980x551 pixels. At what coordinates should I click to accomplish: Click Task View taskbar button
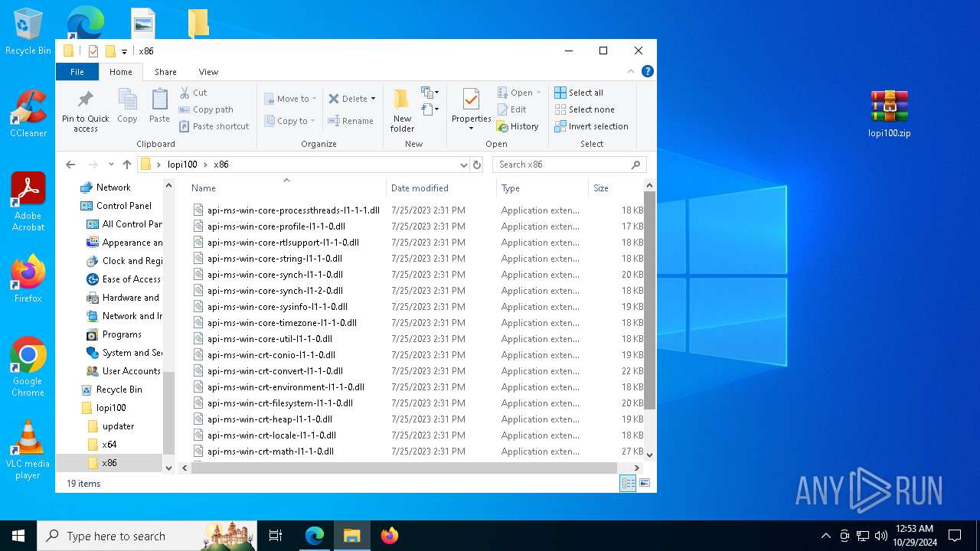click(x=276, y=536)
